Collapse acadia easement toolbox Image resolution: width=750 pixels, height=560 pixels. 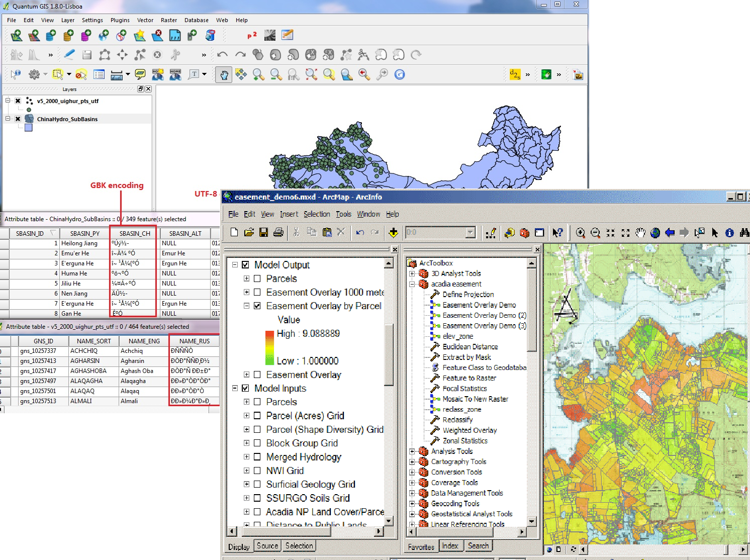(412, 284)
